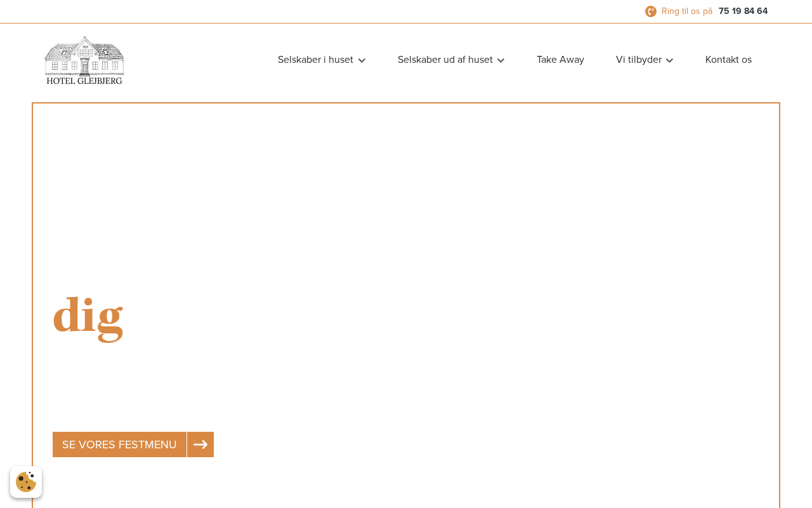Open the Selskaber i huset menu
Image resolution: width=812 pixels, height=508 pixels.
(315, 60)
